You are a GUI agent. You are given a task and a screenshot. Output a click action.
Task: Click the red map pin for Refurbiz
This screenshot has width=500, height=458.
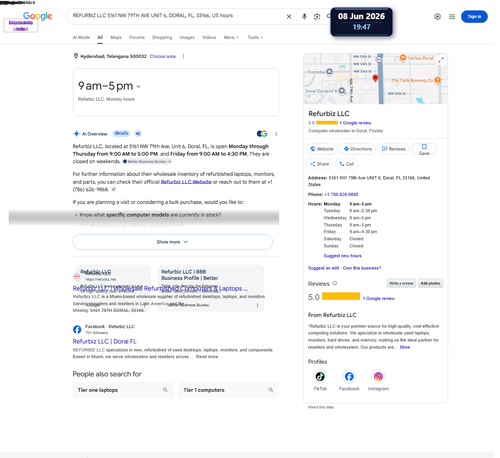pyautogui.click(x=375, y=78)
